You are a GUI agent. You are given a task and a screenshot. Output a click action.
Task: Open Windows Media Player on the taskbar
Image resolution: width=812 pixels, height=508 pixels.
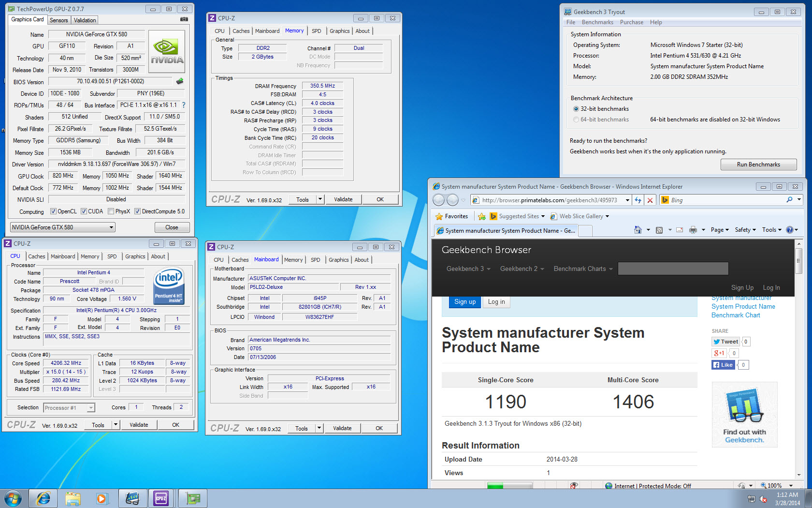point(102,498)
